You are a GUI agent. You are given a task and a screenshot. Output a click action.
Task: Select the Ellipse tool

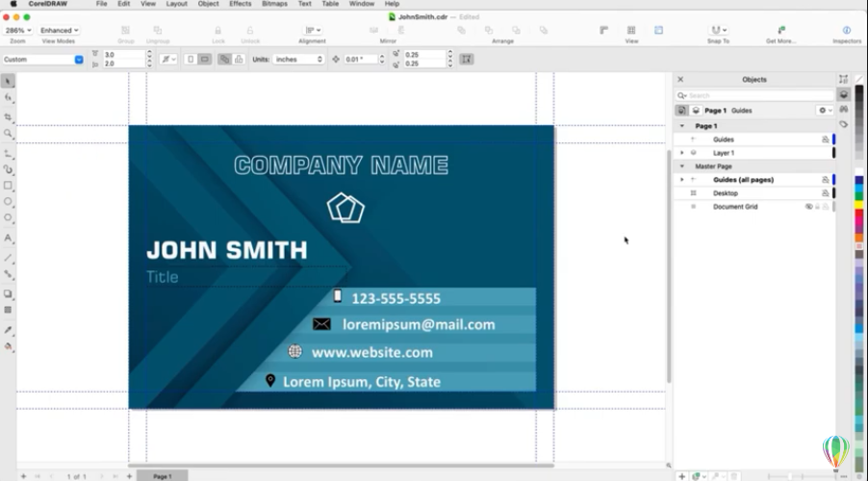pyautogui.click(x=8, y=201)
